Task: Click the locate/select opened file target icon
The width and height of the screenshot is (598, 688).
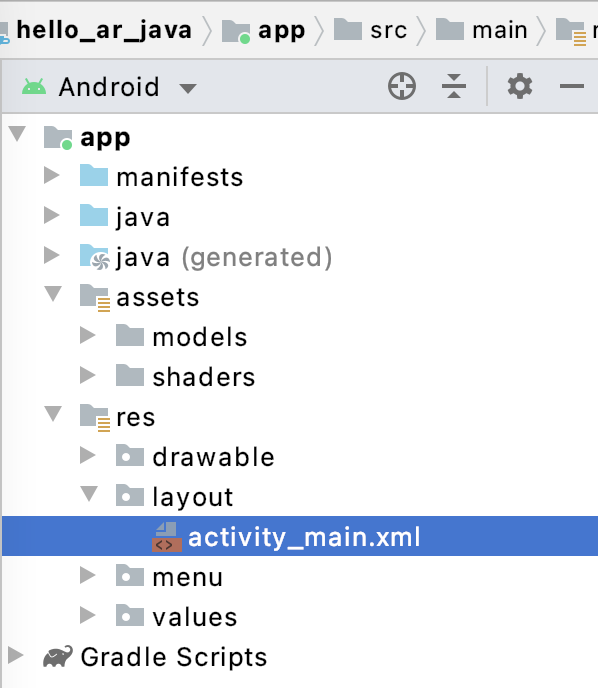Action: (x=402, y=86)
